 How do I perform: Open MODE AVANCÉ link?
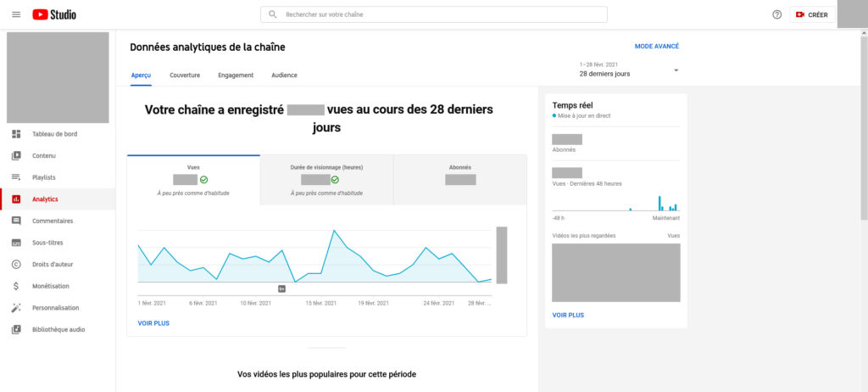coord(656,47)
